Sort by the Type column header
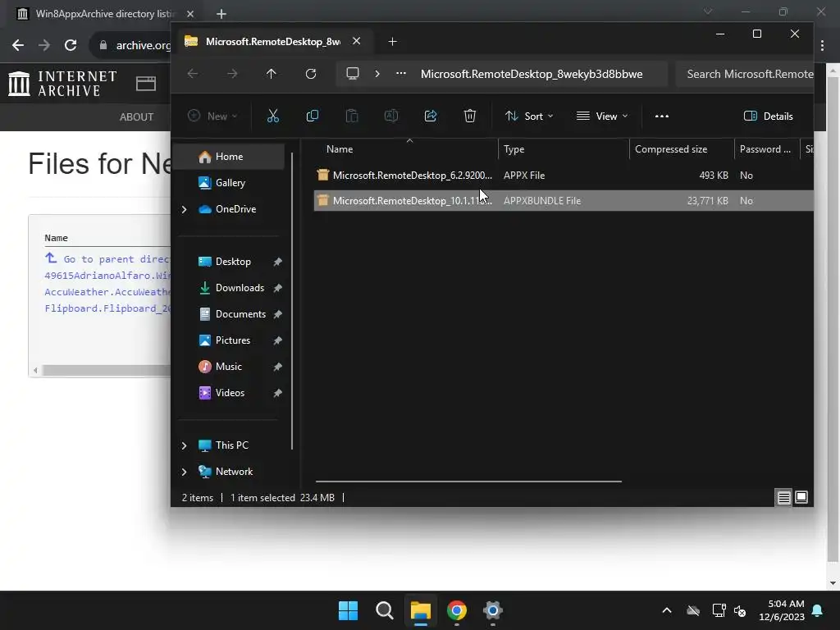 click(x=564, y=149)
